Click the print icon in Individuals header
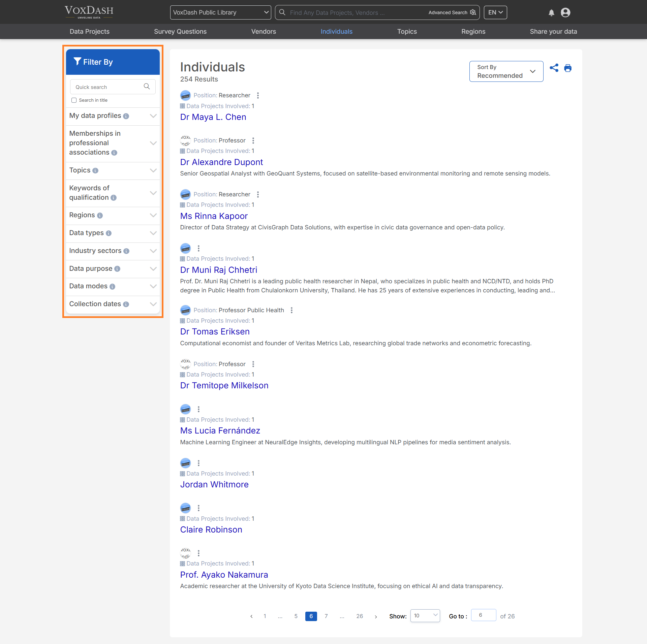 568,68
